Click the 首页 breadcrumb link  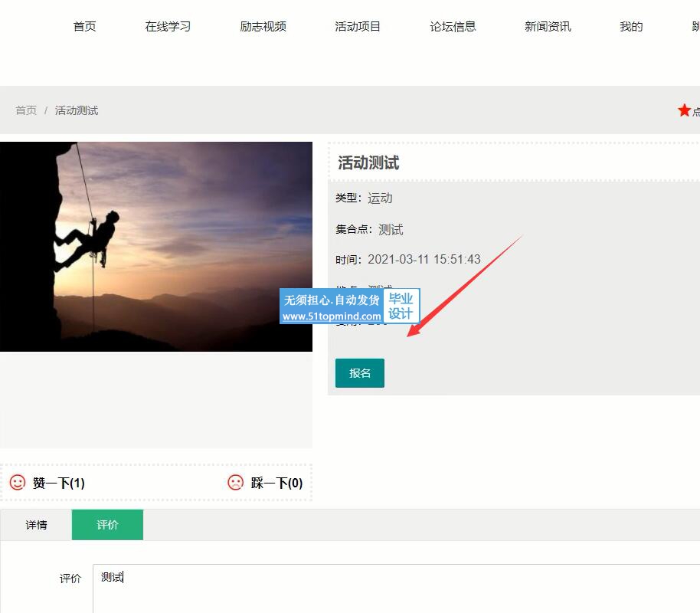26,110
